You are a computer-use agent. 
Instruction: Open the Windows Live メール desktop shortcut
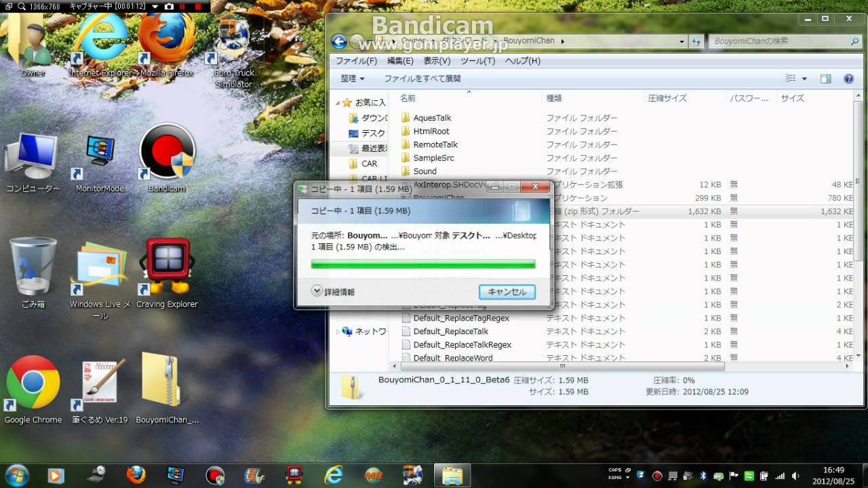pyautogui.click(x=100, y=279)
